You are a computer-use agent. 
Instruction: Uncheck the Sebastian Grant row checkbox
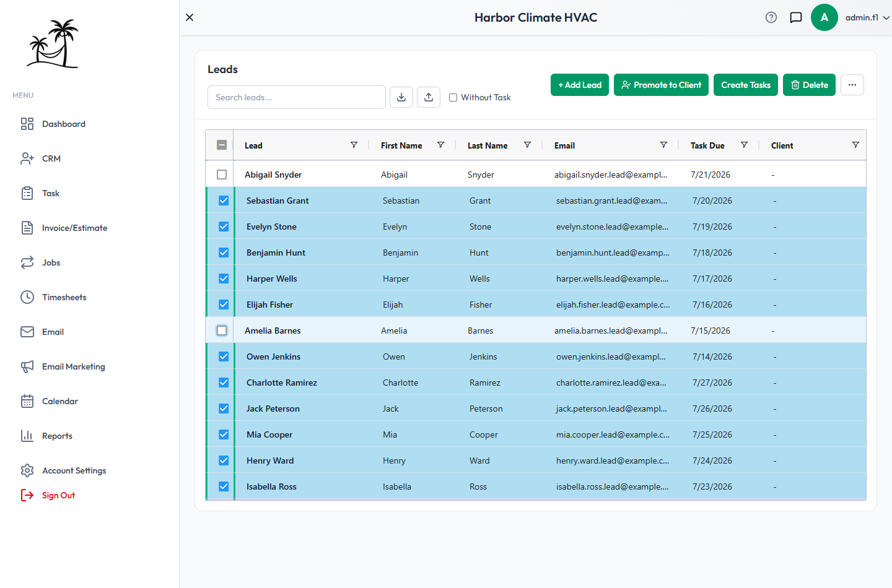click(224, 201)
